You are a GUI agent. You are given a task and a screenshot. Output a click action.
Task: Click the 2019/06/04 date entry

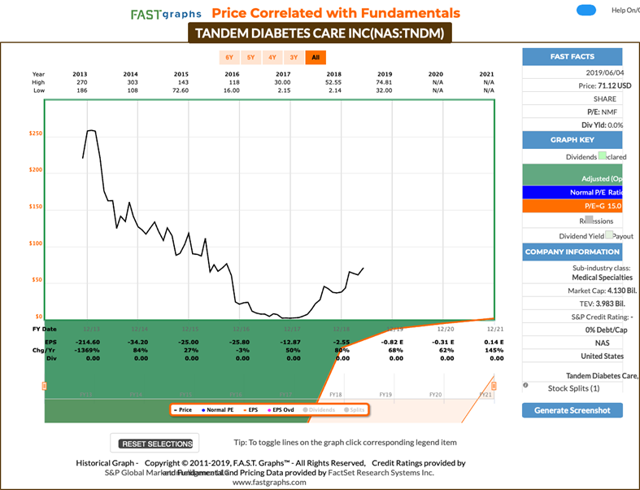[x=604, y=73]
